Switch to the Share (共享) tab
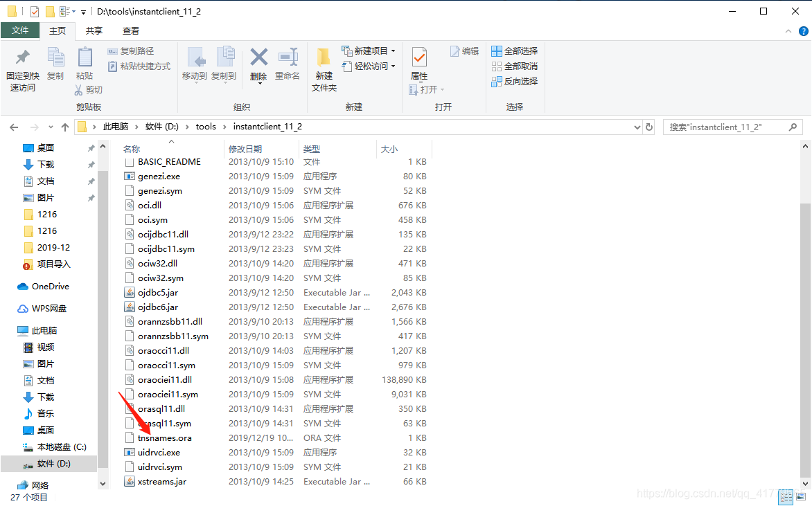812x506 pixels. 94,31
